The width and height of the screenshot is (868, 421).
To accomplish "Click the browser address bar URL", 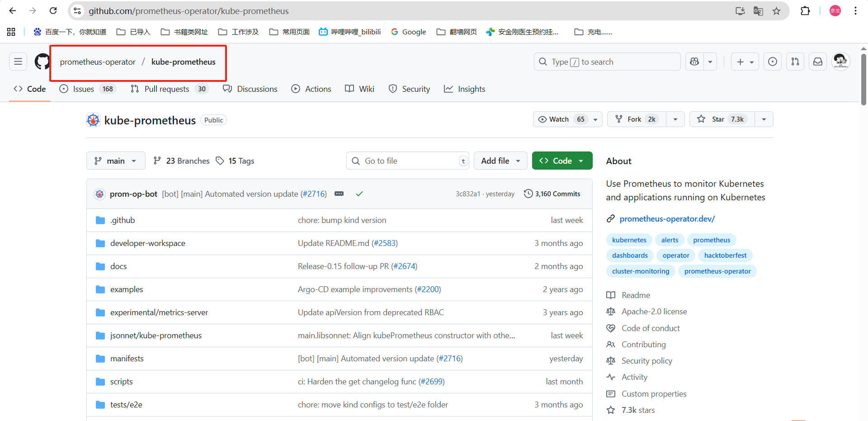I will [189, 11].
